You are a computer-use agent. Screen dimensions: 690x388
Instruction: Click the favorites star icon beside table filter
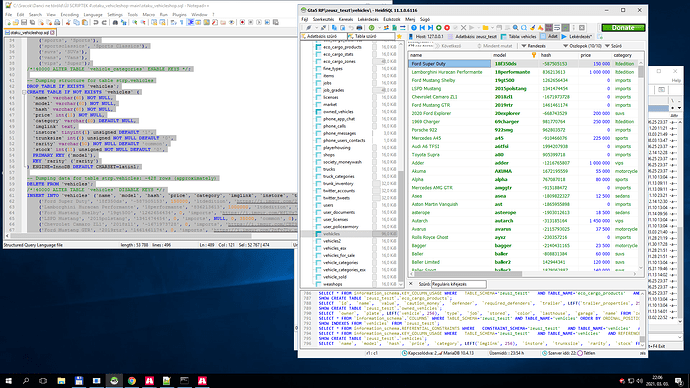(399, 37)
